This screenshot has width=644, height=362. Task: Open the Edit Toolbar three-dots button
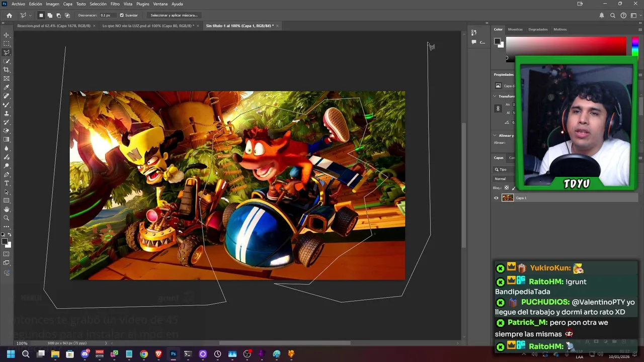(x=7, y=227)
